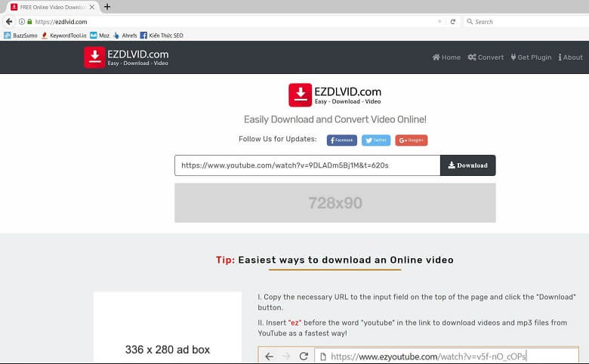
Task: Click the example ezyoutube.com URL field
Action: 446,356
